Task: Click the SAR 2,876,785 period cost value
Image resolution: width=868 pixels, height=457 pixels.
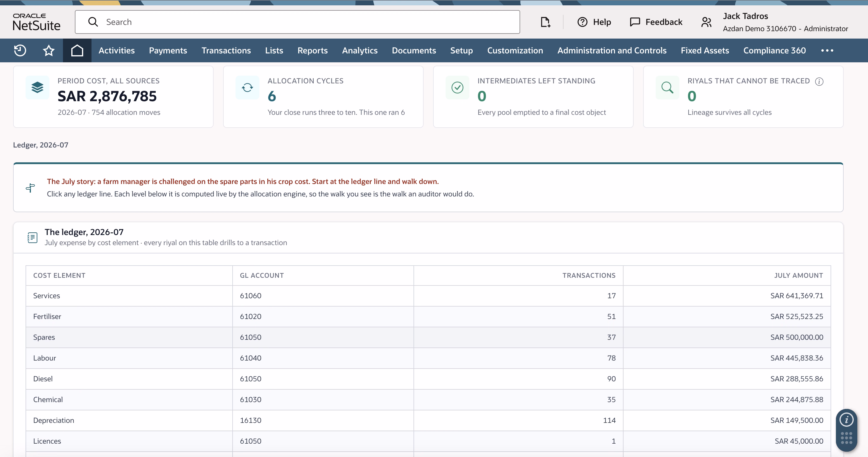Action: point(107,96)
